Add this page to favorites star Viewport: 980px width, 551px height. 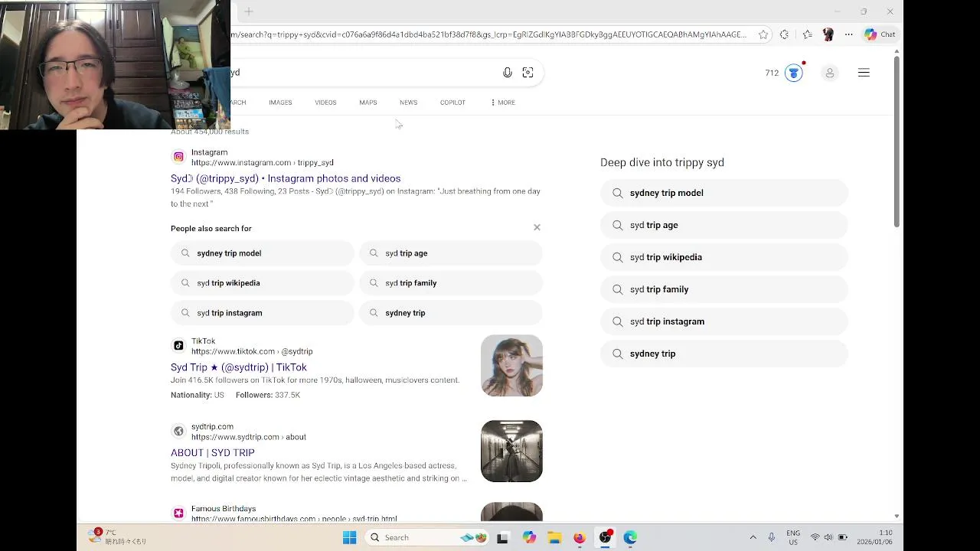763,34
